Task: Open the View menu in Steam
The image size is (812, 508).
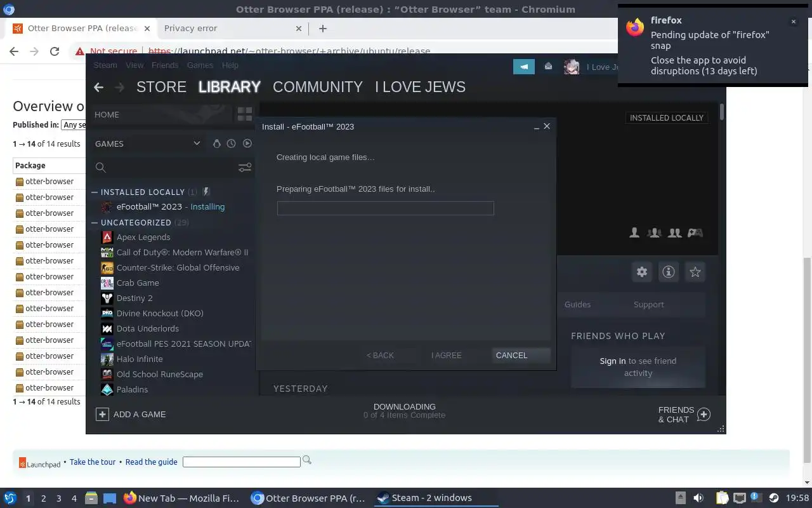Action: tap(134, 65)
